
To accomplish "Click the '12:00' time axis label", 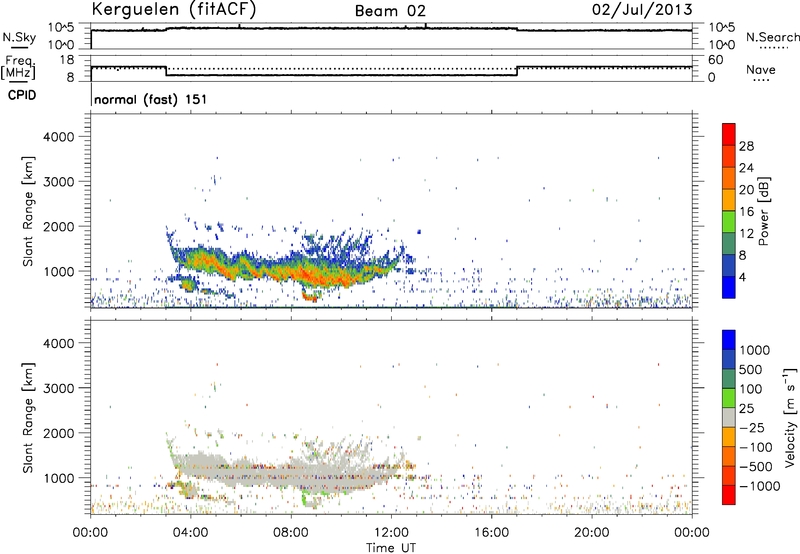I will 391,533.
